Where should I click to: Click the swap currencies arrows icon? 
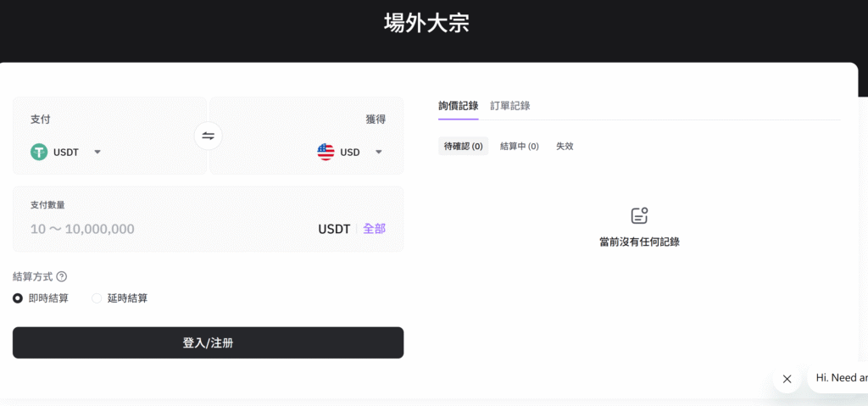click(208, 136)
